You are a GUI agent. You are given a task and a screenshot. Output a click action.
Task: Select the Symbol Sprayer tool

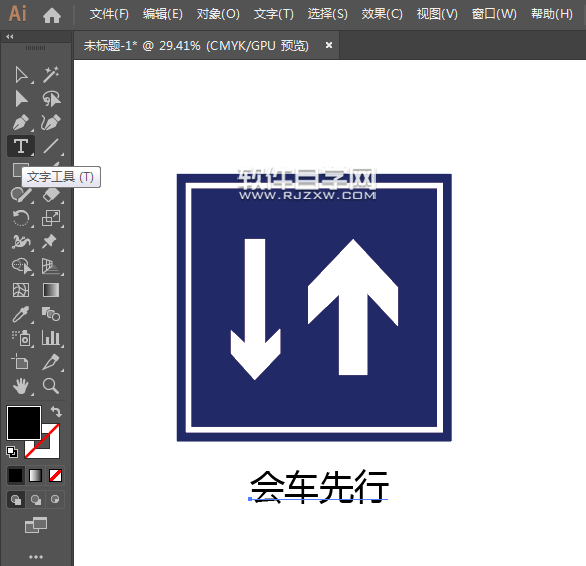21,338
